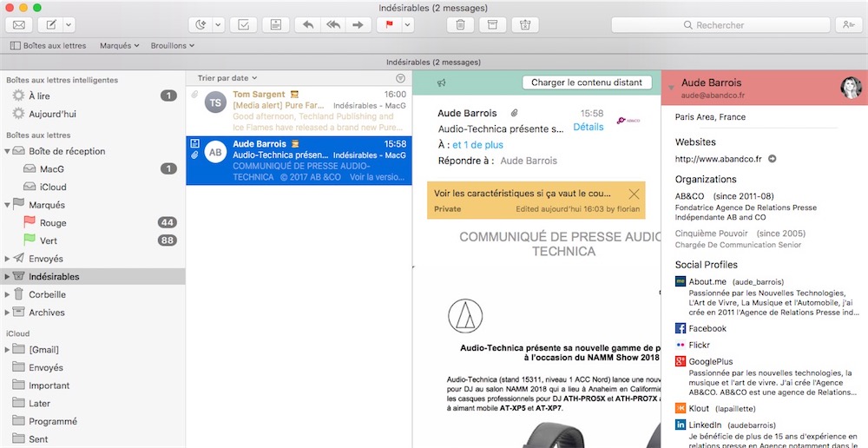Click the get new mail envelope button

(x=19, y=25)
